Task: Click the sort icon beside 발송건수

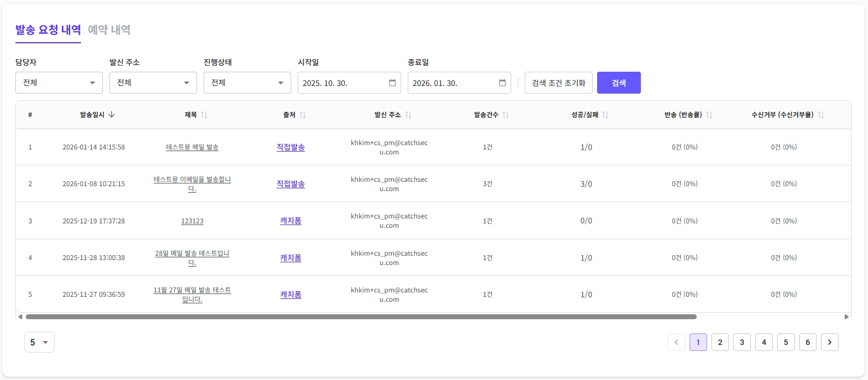Action: point(506,115)
